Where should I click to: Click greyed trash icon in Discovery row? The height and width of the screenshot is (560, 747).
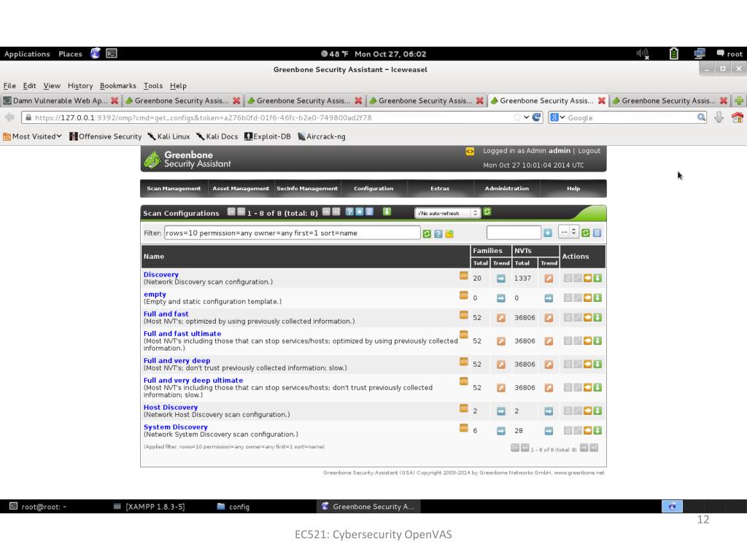point(568,278)
